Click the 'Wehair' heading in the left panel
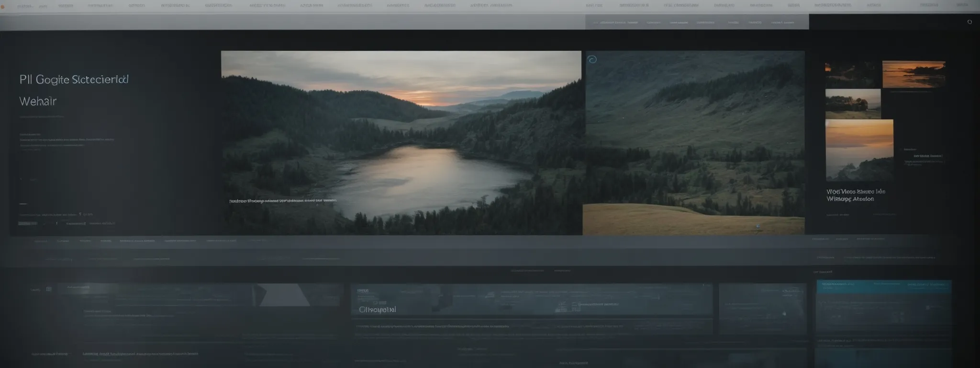The height and width of the screenshot is (368, 980). click(38, 101)
